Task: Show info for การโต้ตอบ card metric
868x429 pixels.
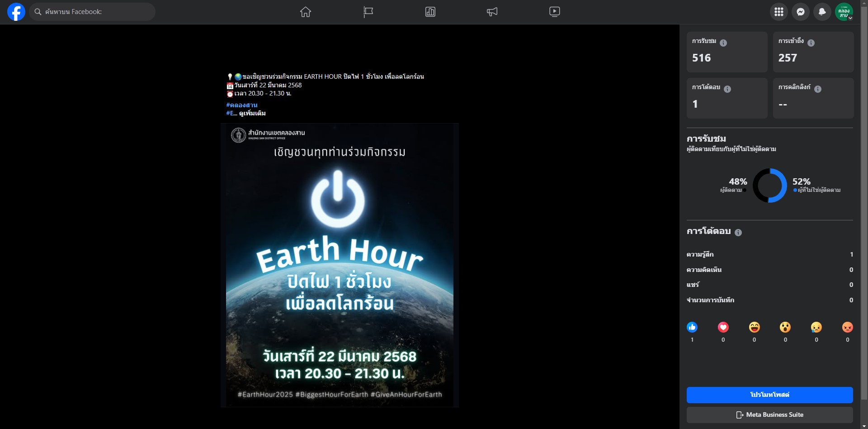Action: pos(727,89)
